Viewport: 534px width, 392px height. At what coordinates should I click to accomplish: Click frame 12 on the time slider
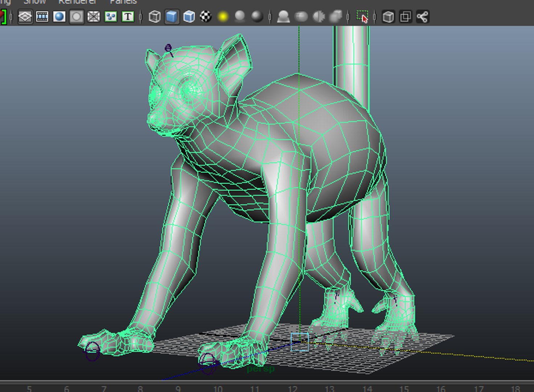[292, 389]
